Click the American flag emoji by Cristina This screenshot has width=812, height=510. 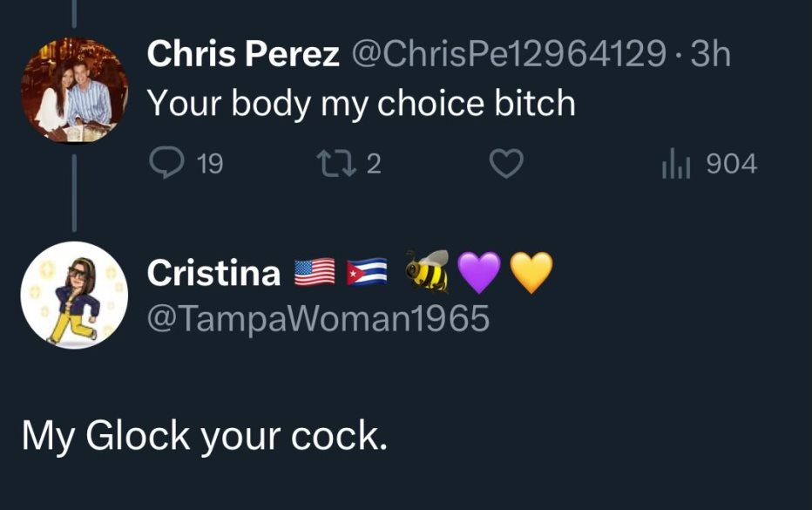click(315, 272)
